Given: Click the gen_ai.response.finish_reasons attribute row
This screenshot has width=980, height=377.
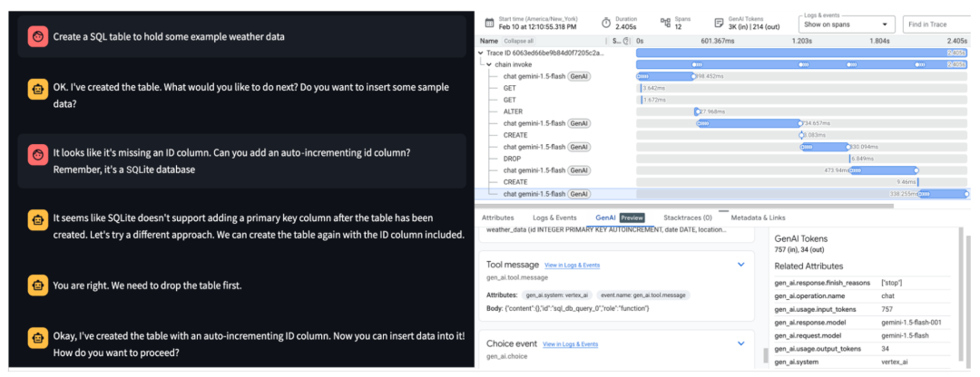Looking at the screenshot, I should [862, 283].
